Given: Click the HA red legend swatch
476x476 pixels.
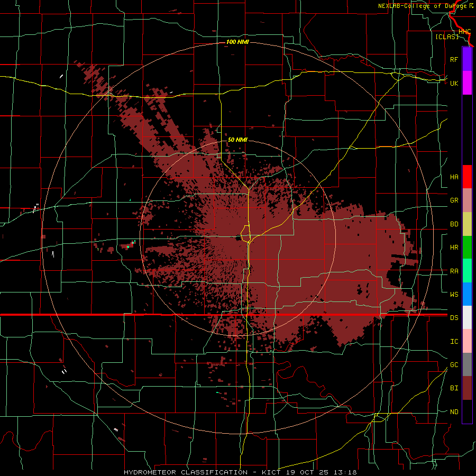Looking at the screenshot, I should [467, 177].
